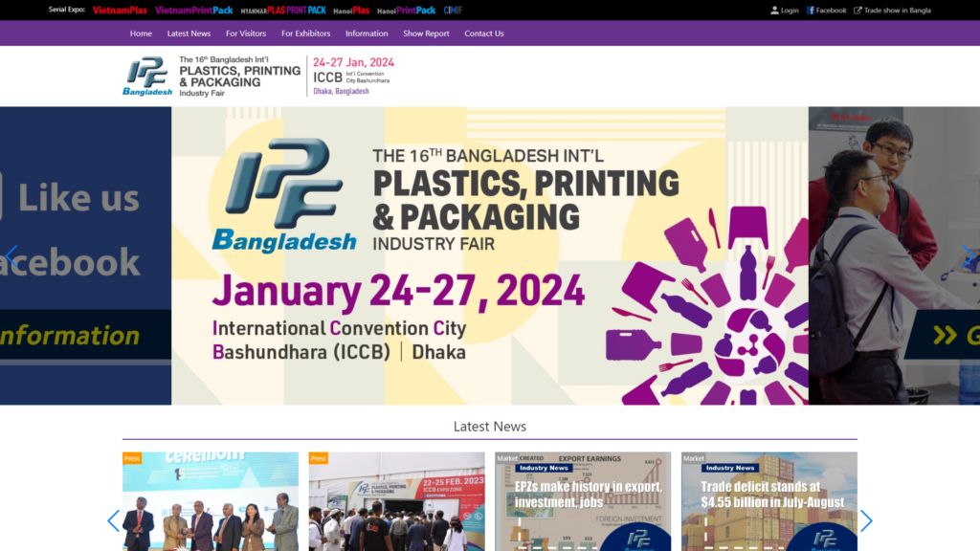The width and height of the screenshot is (980, 551).
Task: Open the Information menu
Action: [367, 33]
